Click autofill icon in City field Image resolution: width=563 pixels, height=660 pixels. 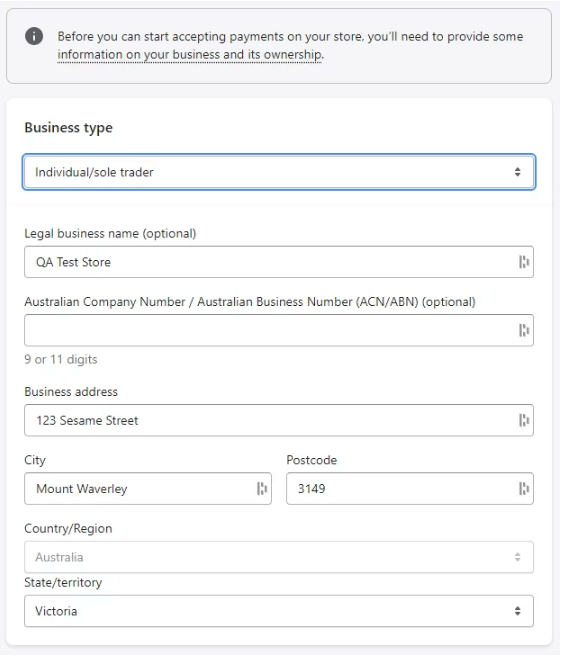point(262,489)
